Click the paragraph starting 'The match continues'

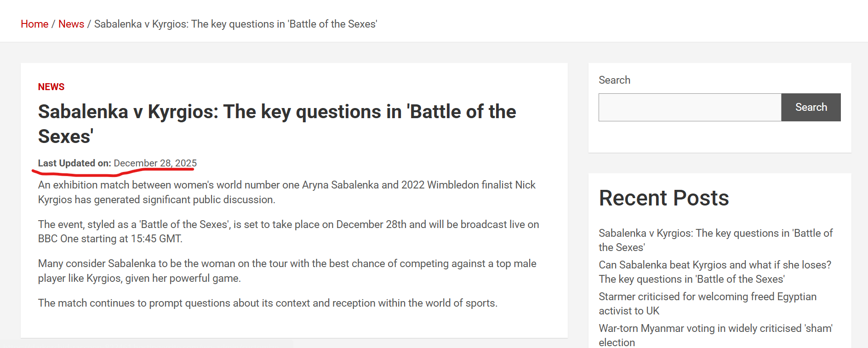pos(268,303)
